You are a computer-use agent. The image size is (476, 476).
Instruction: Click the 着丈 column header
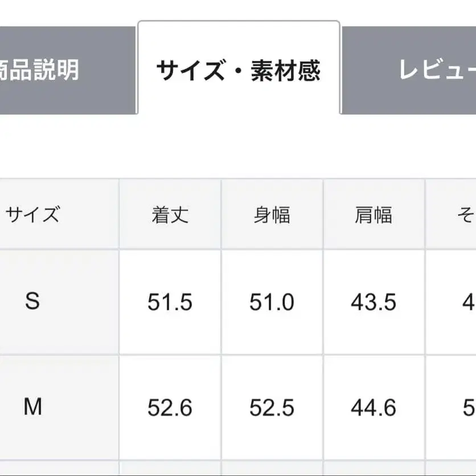(x=171, y=214)
